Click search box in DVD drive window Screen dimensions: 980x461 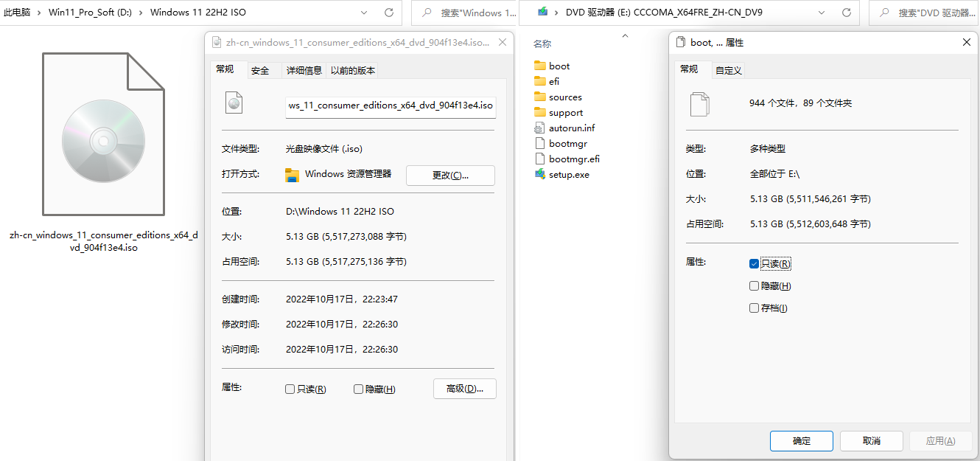pyautogui.click(x=925, y=13)
